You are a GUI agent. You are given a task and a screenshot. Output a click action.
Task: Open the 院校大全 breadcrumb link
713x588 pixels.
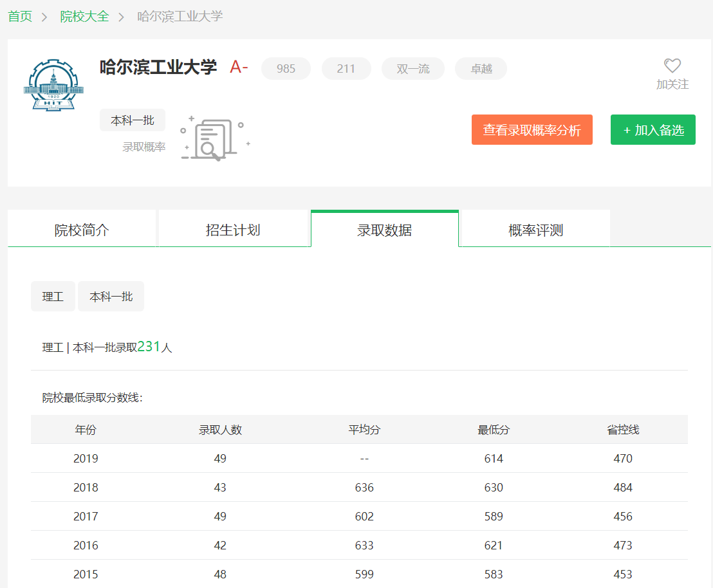click(x=84, y=17)
